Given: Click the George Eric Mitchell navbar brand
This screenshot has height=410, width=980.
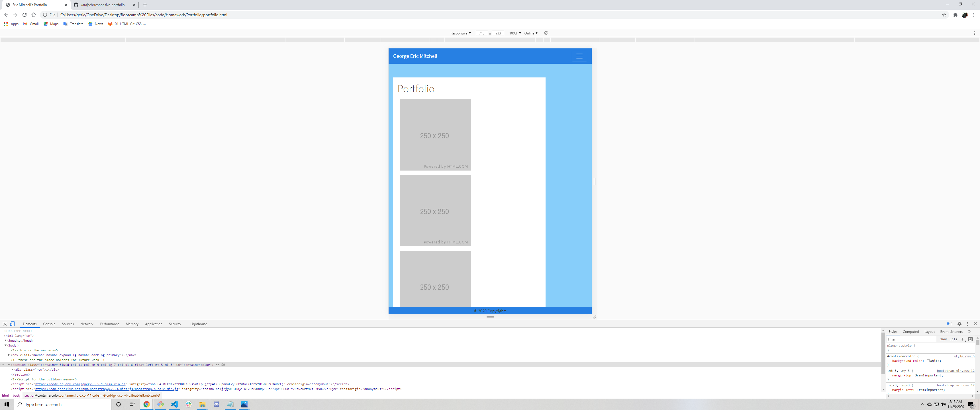Looking at the screenshot, I should click(x=415, y=56).
